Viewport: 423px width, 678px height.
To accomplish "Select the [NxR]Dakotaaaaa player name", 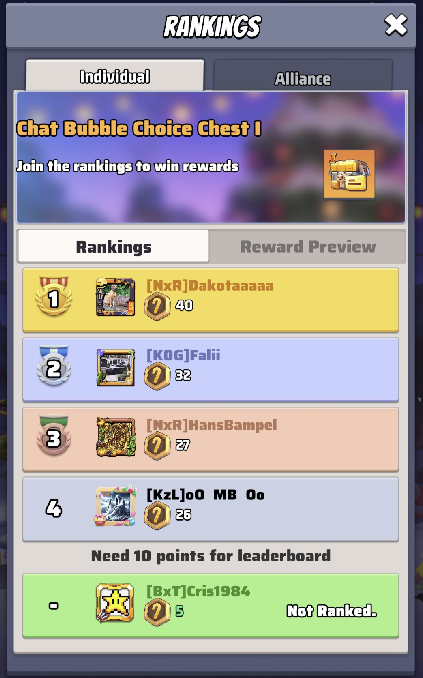I will (x=210, y=285).
